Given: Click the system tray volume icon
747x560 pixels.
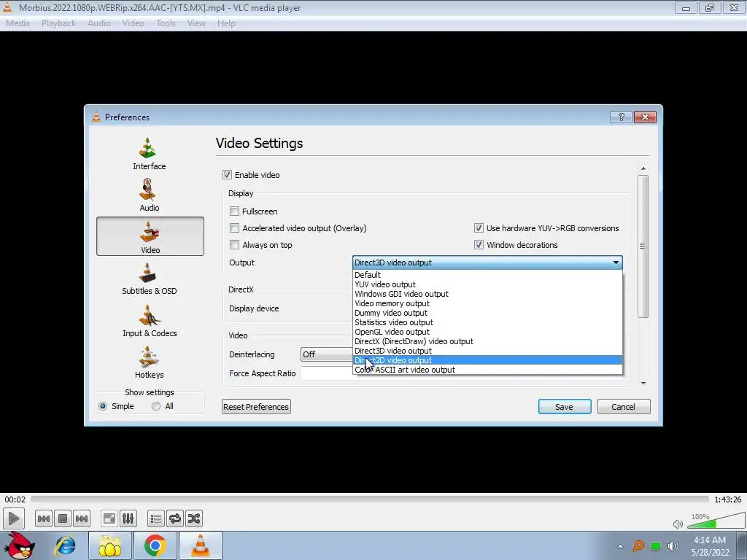Looking at the screenshot, I should point(673,546).
